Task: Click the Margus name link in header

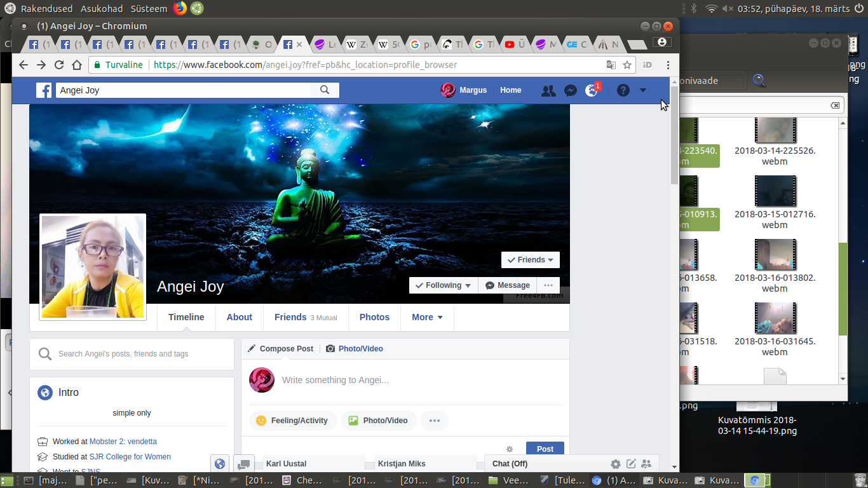Action: [x=473, y=90]
